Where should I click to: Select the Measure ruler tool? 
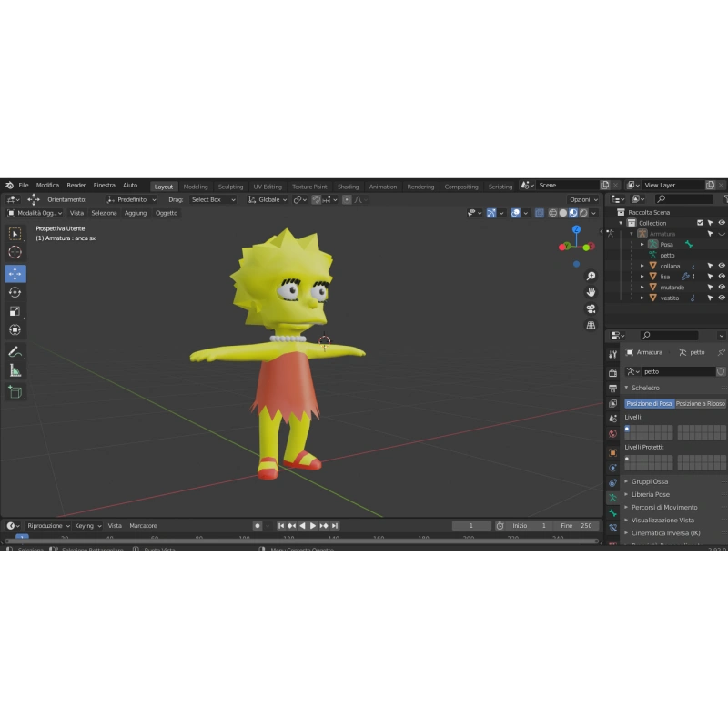coord(15,370)
